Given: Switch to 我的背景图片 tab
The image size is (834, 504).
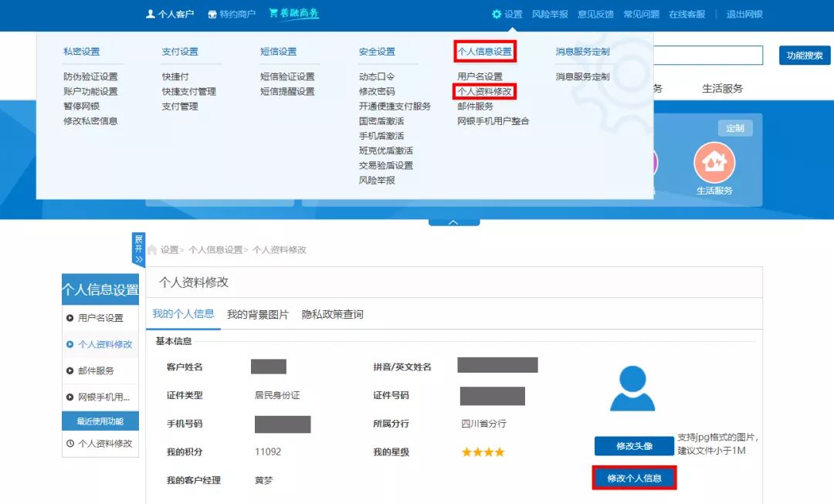Looking at the screenshot, I should [x=257, y=314].
